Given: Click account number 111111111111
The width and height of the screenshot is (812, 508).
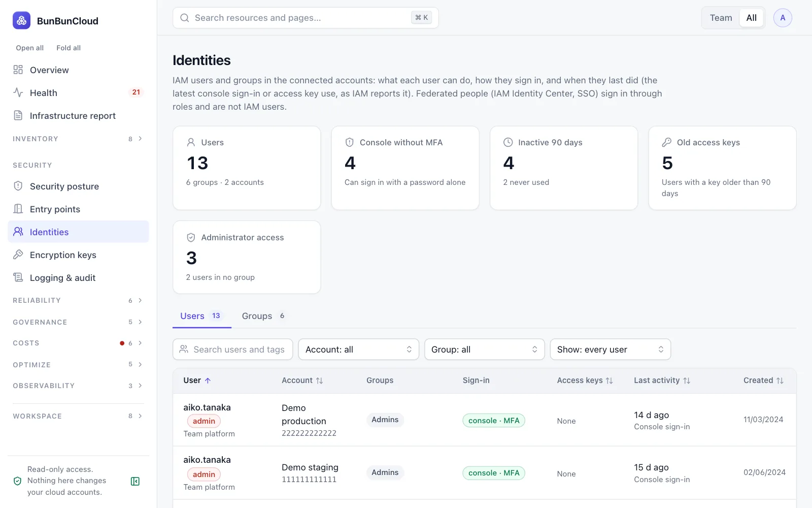Looking at the screenshot, I should click(309, 480).
